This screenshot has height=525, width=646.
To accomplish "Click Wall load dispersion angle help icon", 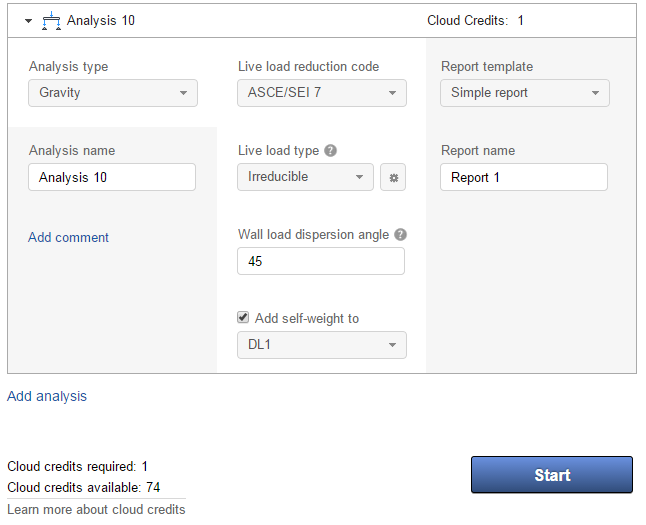I will (400, 235).
